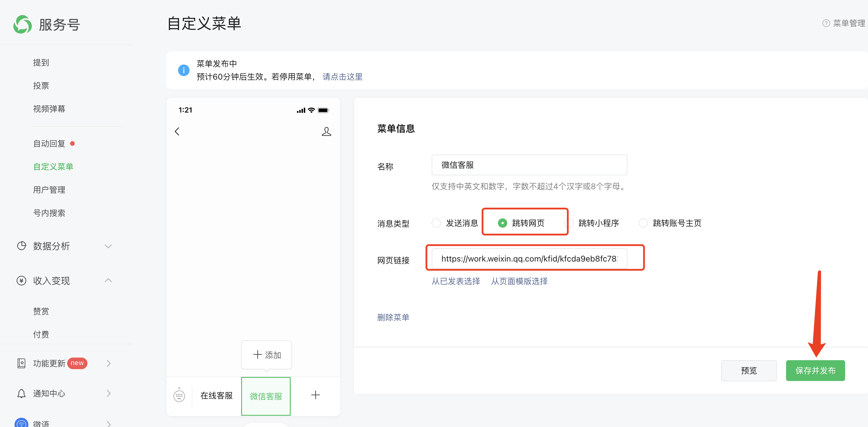The image size is (868, 427).
Task: Select the 在线客服 menu tab
Action: (x=216, y=395)
